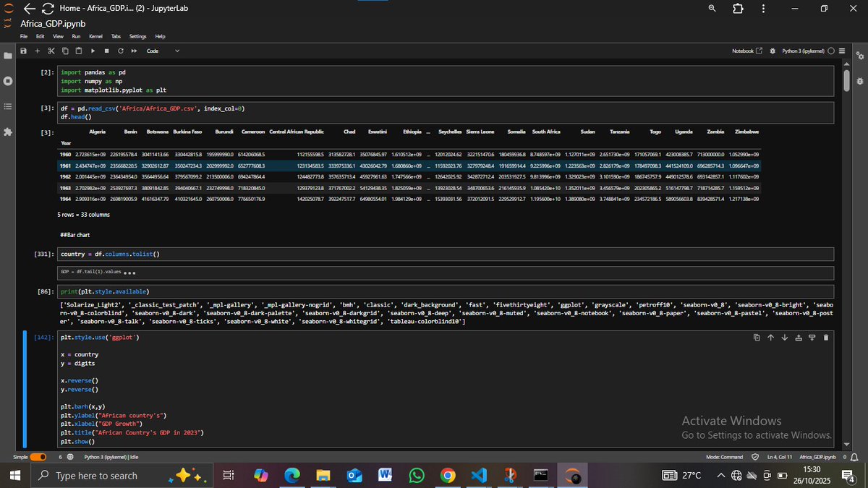Open Visual Studio Code from taskbar

point(478,475)
